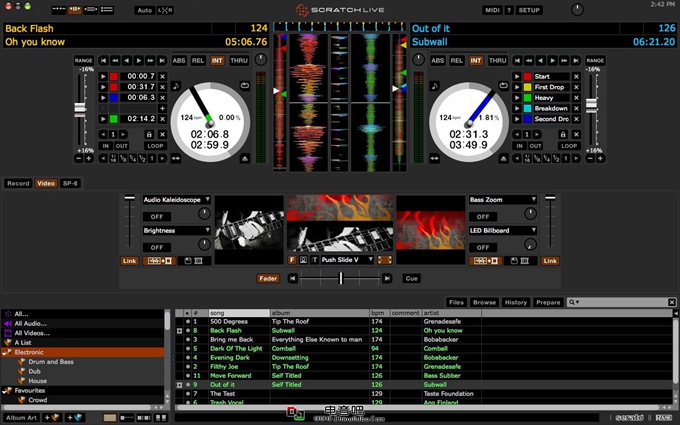Click the library search field
This screenshot has width=680, height=425.
621,302
